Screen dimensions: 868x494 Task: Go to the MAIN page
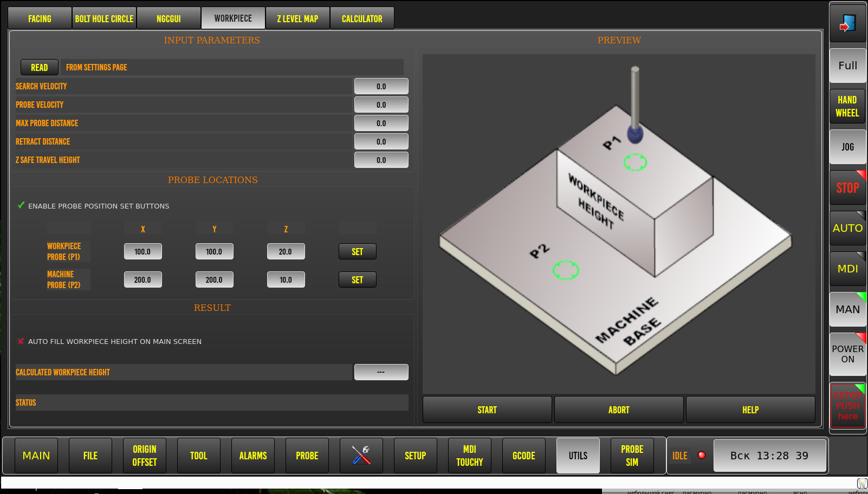point(36,456)
